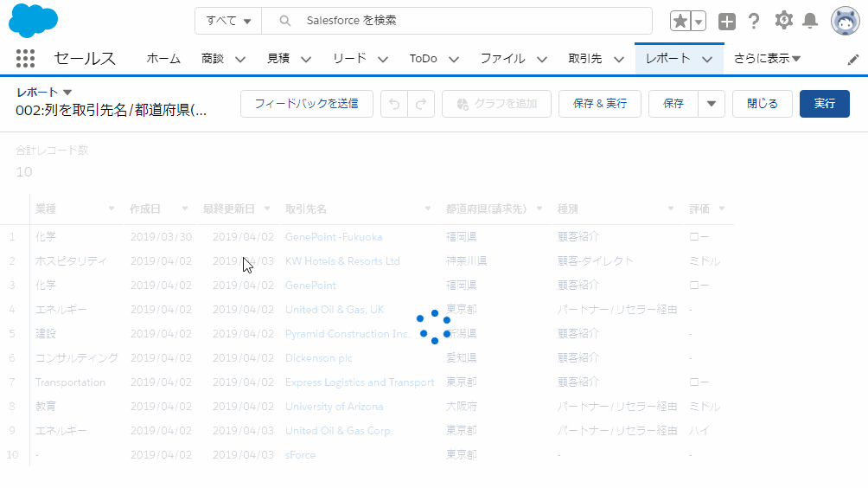Open United Oil & Gas Corp. link
Viewport: 868px width, 488px height.
(339, 431)
